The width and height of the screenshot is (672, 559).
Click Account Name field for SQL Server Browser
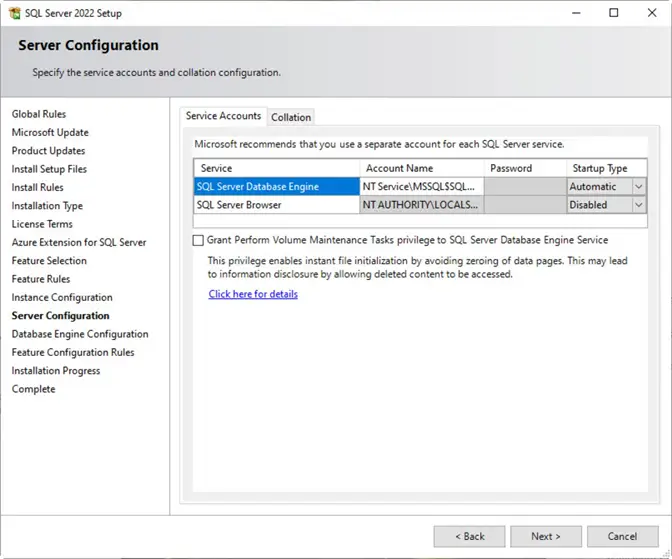[421, 205]
